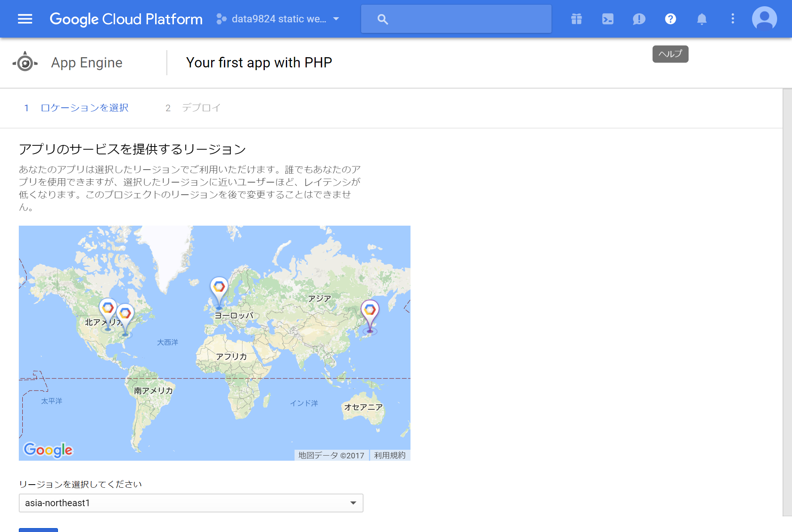
Task: Open the hamburger navigation menu
Action: [x=25, y=19]
